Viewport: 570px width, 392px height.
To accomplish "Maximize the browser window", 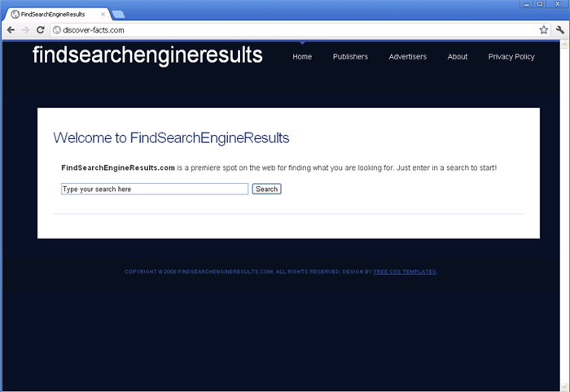I will point(540,4).
